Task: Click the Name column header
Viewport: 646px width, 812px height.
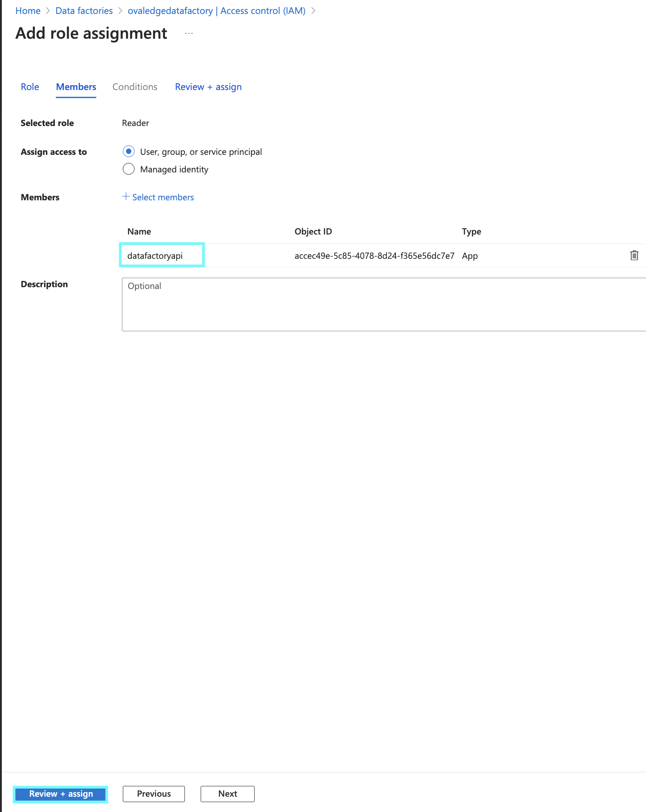Action: 139,231
